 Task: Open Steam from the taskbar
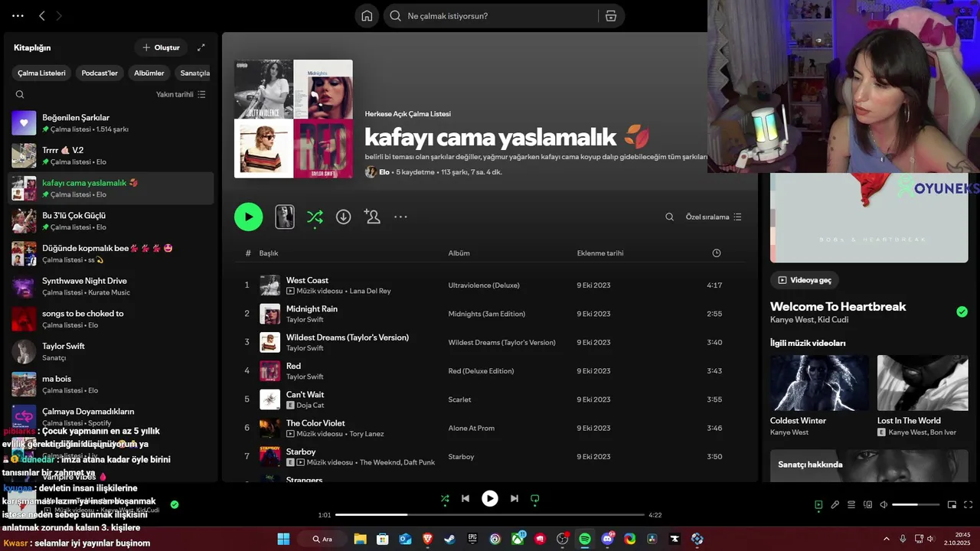(449, 539)
